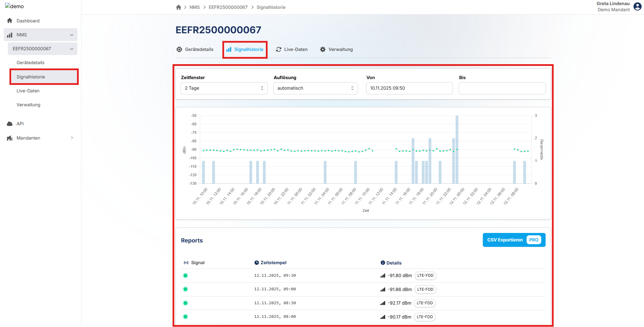Switch to the Signalhistorie tab
The width and height of the screenshot is (644, 327).
(x=245, y=50)
